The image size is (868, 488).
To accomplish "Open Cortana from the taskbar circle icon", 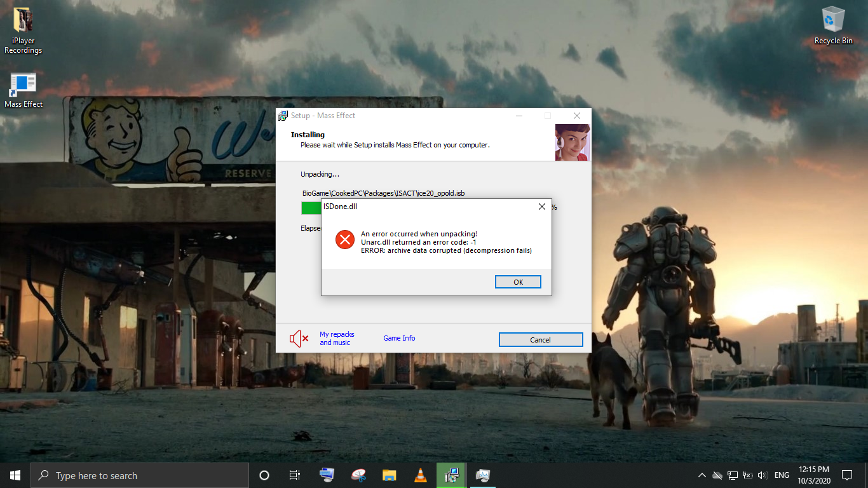I will coord(264,475).
